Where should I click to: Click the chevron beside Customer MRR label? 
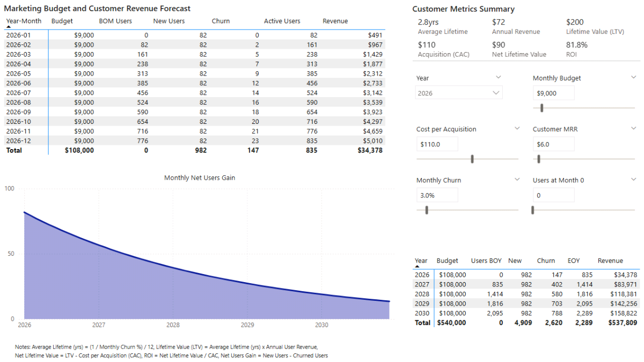(x=633, y=129)
